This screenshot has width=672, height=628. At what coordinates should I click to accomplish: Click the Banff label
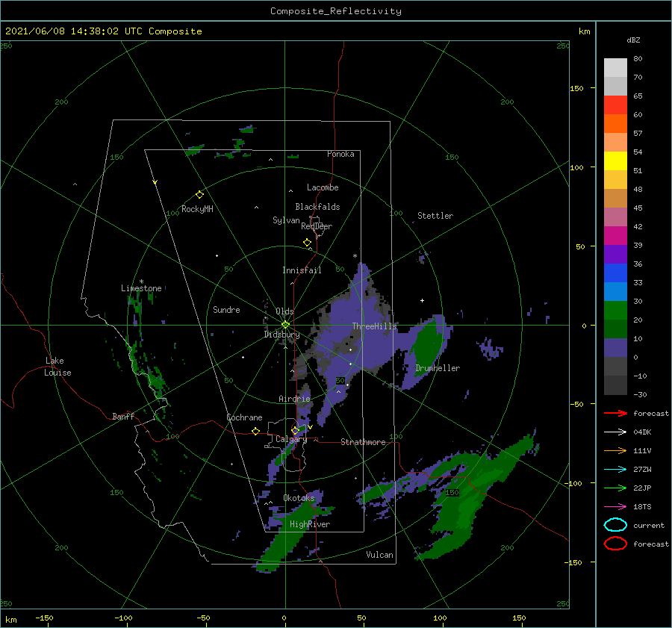pyautogui.click(x=123, y=416)
